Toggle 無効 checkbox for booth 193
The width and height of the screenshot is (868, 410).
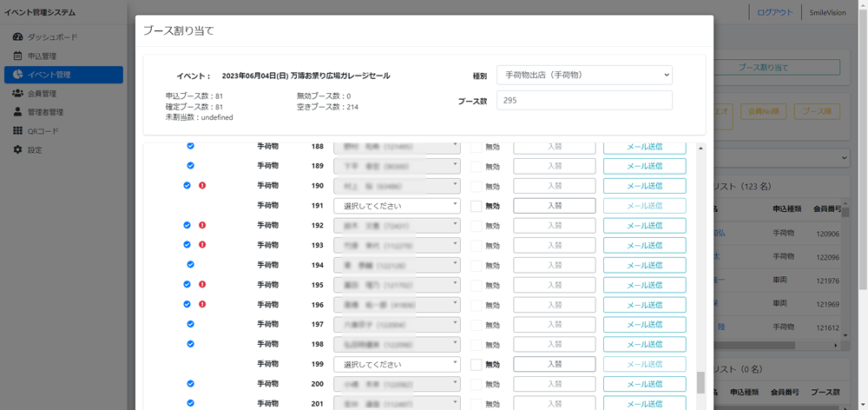click(476, 245)
